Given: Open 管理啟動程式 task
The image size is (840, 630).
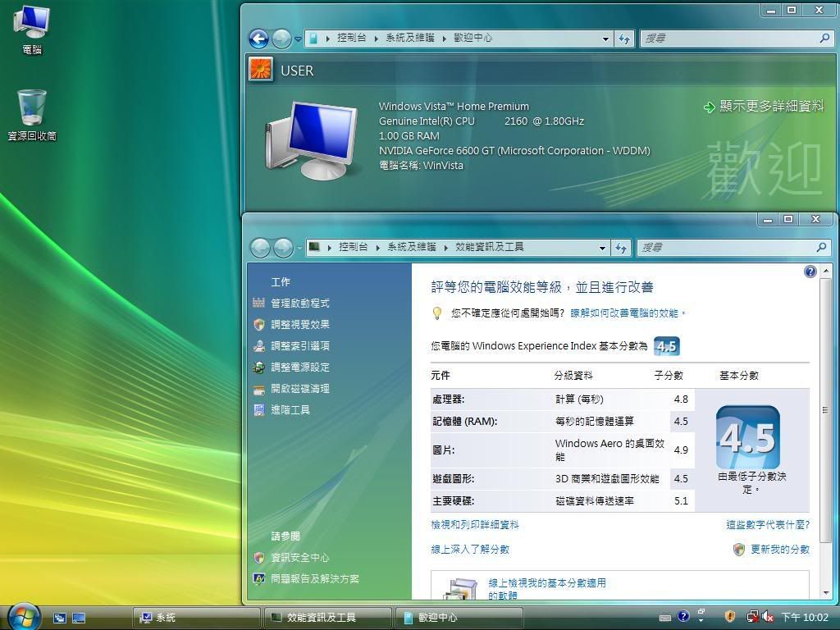Looking at the screenshot, I should coord(300,304).
